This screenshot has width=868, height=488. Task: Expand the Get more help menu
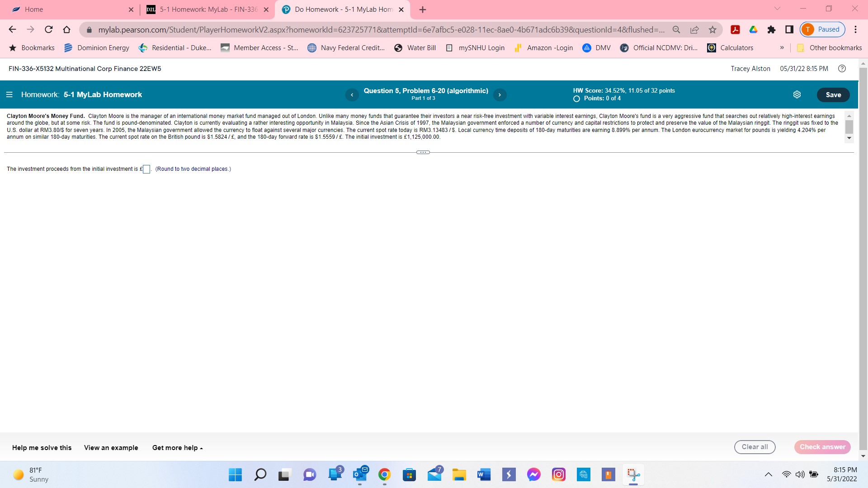pos(177,448)
